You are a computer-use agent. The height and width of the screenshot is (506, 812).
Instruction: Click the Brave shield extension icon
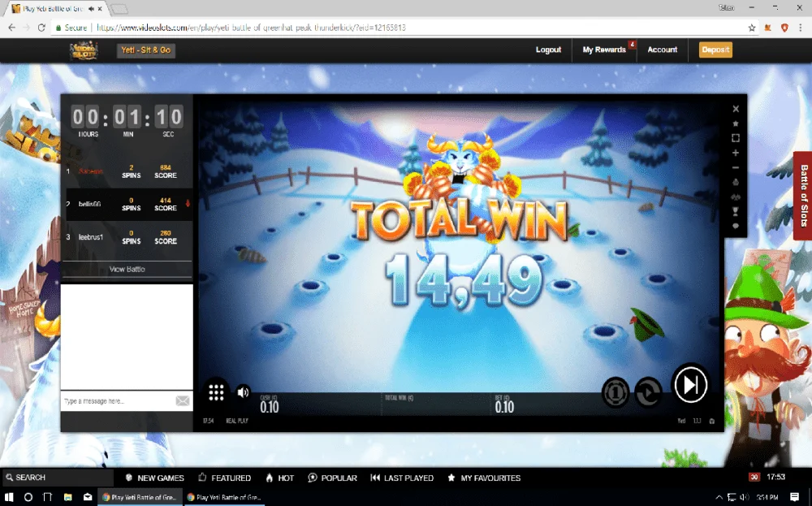[784, 28]
